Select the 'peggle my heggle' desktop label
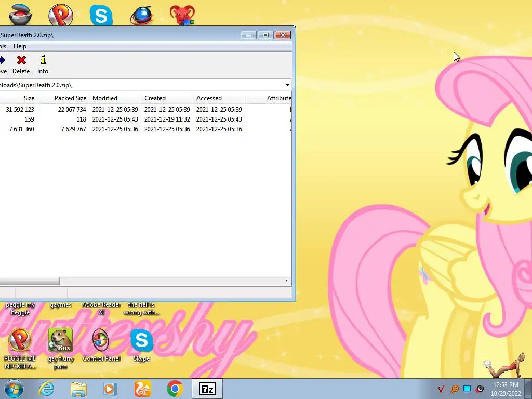 (x=20, y=309)
